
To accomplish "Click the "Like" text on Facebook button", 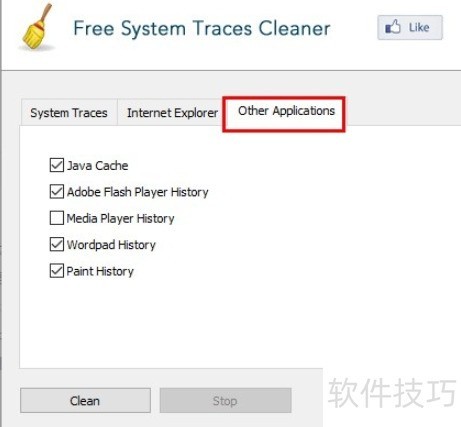I will 419,27.
